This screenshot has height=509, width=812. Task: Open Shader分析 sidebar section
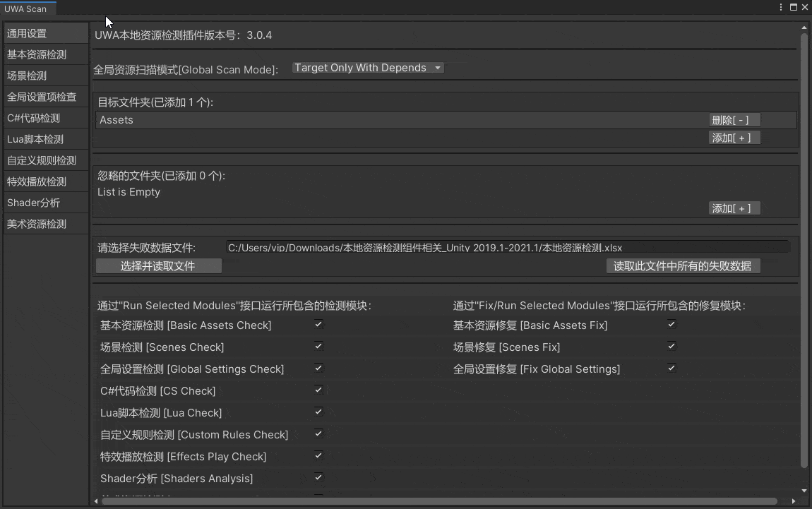[46, 203]
